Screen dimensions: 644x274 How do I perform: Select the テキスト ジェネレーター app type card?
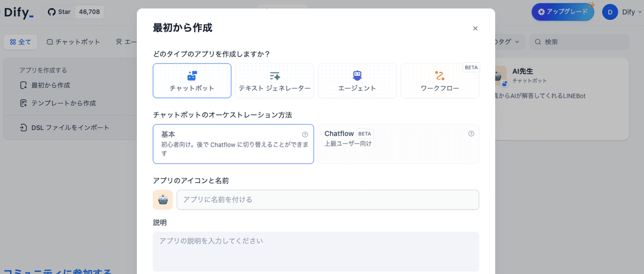(x=275, y=81)
